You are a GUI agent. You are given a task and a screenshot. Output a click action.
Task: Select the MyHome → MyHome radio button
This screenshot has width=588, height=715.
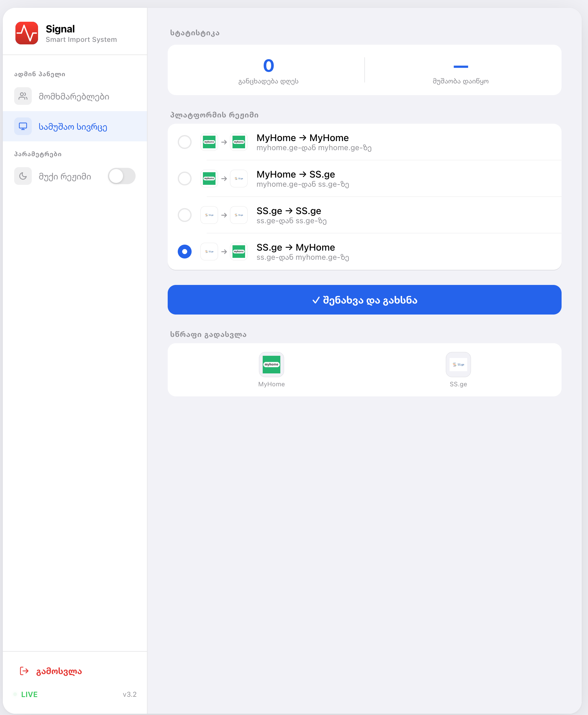[185, 142]
